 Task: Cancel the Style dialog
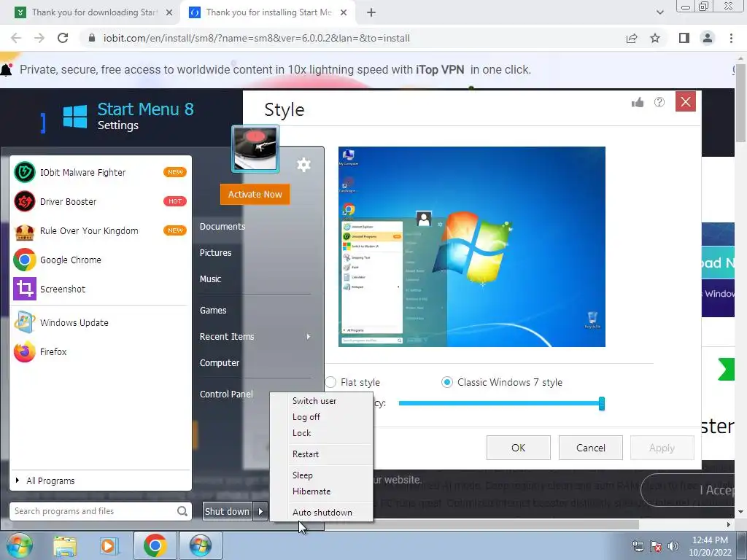coord(591,448)
